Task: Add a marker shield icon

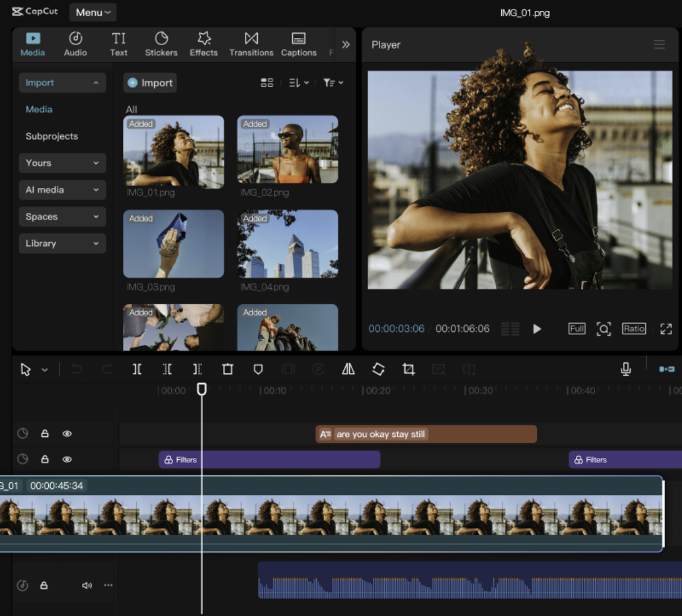Action: click(258, 369)
